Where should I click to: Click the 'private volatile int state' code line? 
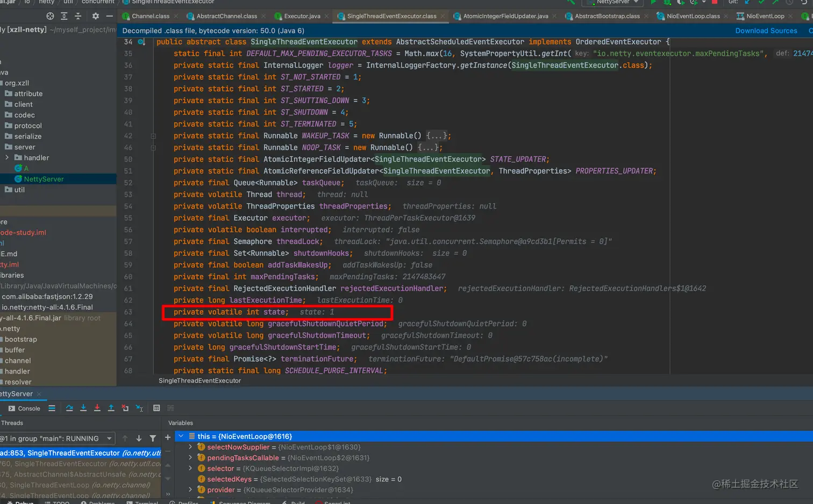231,312
